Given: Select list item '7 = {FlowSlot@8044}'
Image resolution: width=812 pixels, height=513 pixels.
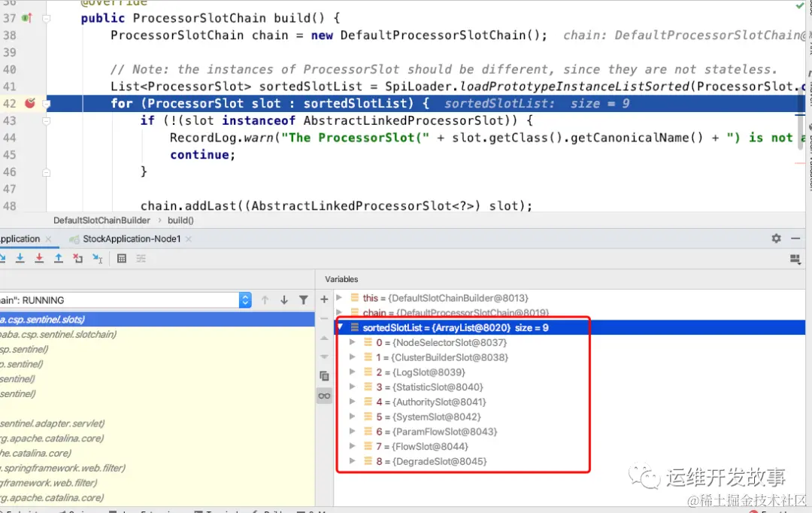Looking at the screenshot, I should [x=570, y=446].
